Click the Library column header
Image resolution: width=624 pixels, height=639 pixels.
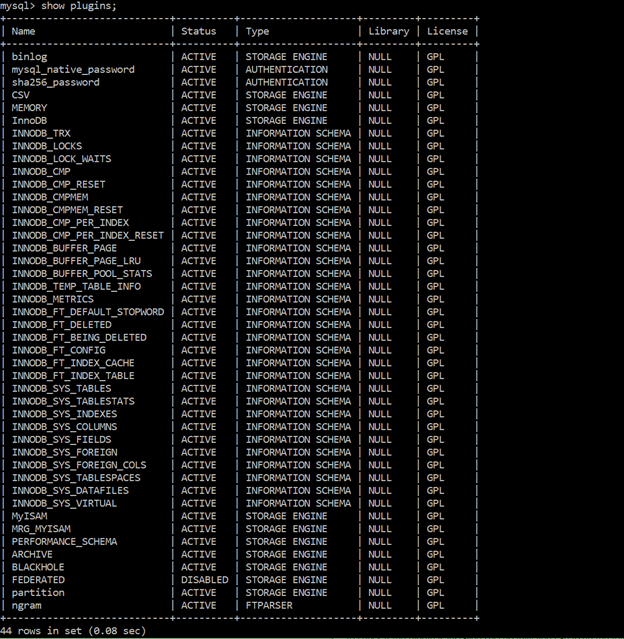388,31
